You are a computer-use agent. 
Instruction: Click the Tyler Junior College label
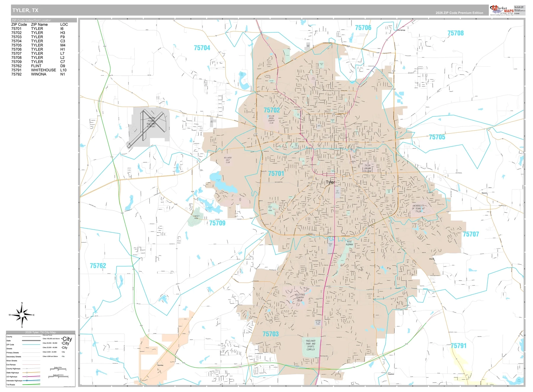point(367,168)
